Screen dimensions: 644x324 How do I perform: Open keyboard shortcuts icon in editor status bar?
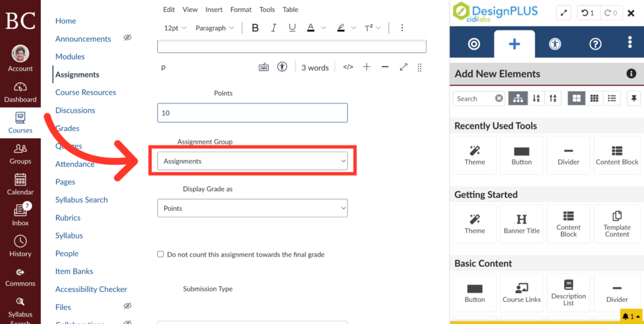[264, 67]
